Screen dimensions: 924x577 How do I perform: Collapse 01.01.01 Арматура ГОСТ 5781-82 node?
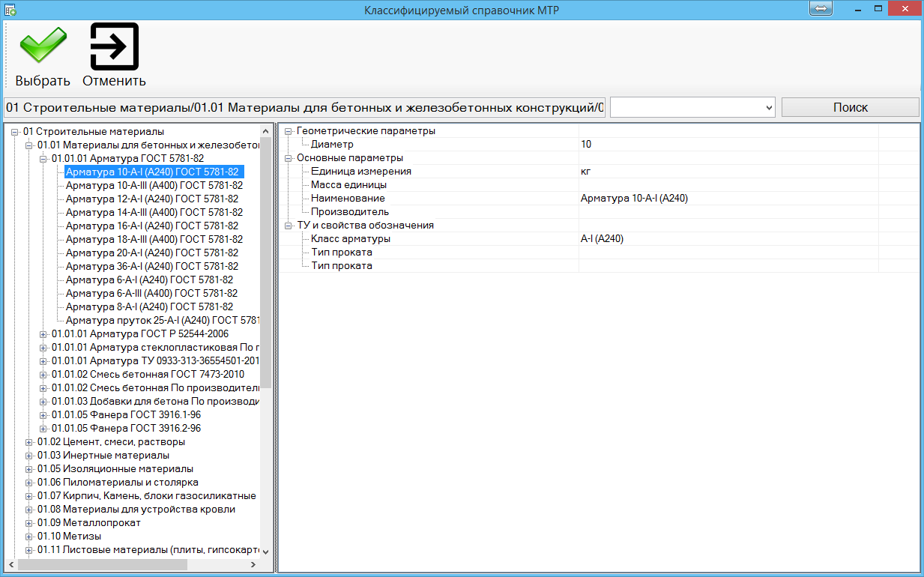point(43,159)
